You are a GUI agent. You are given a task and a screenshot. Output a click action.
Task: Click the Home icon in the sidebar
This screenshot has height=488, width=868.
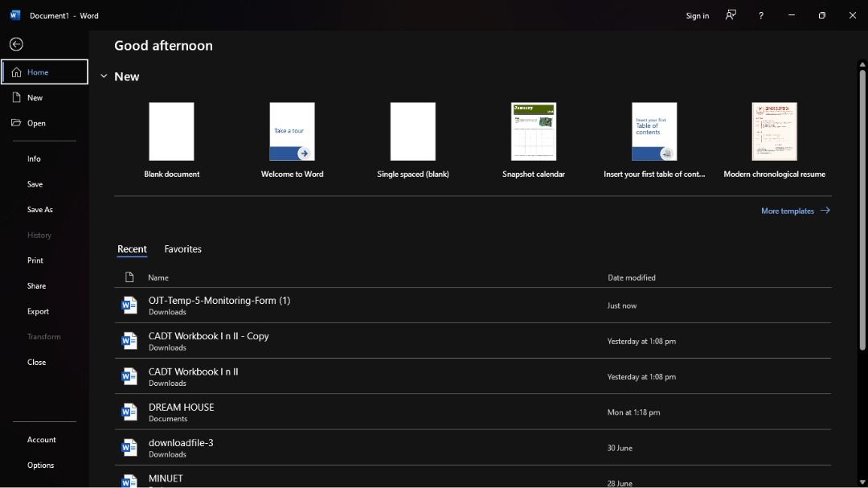click(17, 72)
